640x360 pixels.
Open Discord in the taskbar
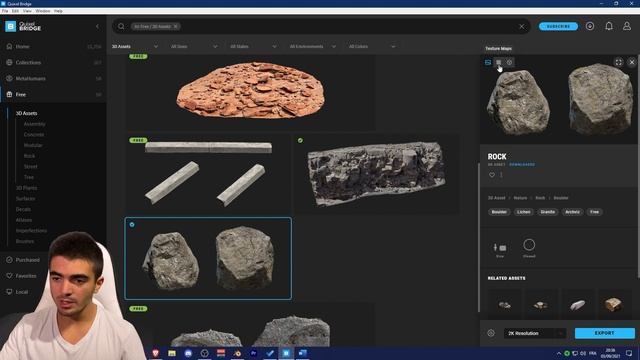point(188,353)
